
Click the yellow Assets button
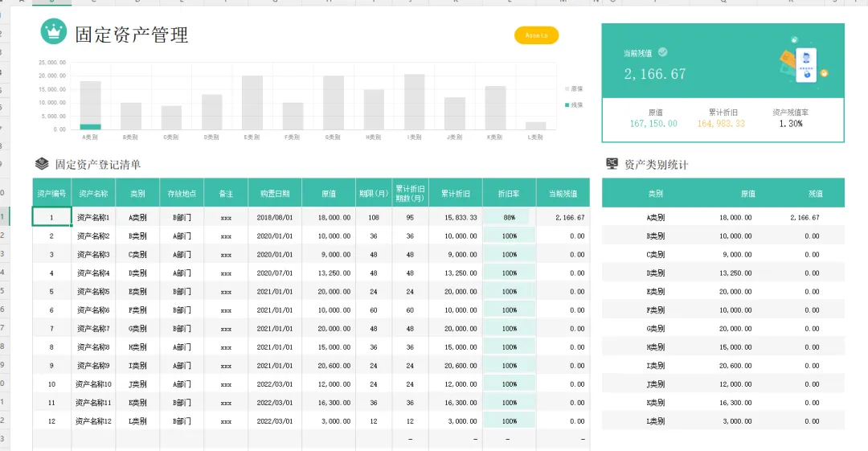536,35
